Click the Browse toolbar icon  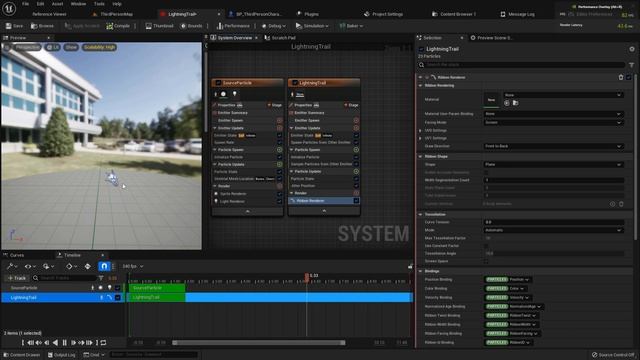click(42, 26)
